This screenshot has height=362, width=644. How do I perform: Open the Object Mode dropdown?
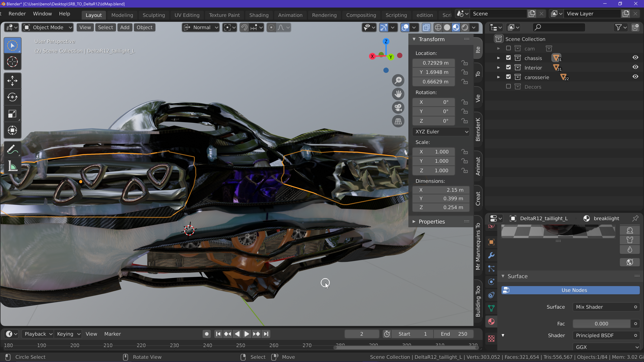pyautogui.click(x=47, y=27)
